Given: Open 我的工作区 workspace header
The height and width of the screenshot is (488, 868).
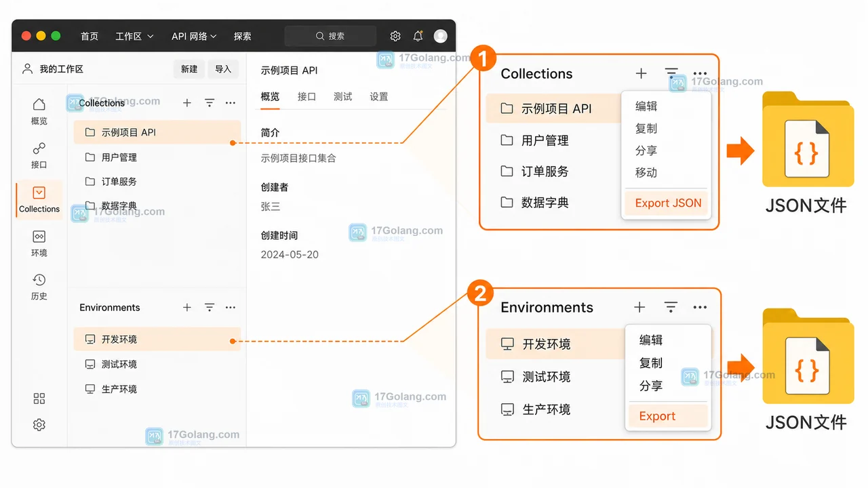Looking at the screenshot, I should click(x=53, y=69).
